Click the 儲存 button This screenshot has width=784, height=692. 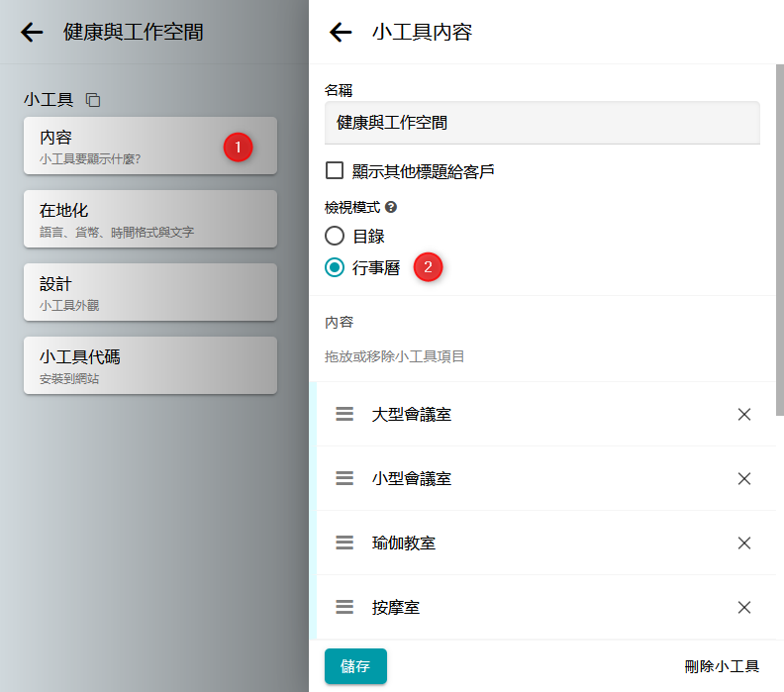point(355,666)
